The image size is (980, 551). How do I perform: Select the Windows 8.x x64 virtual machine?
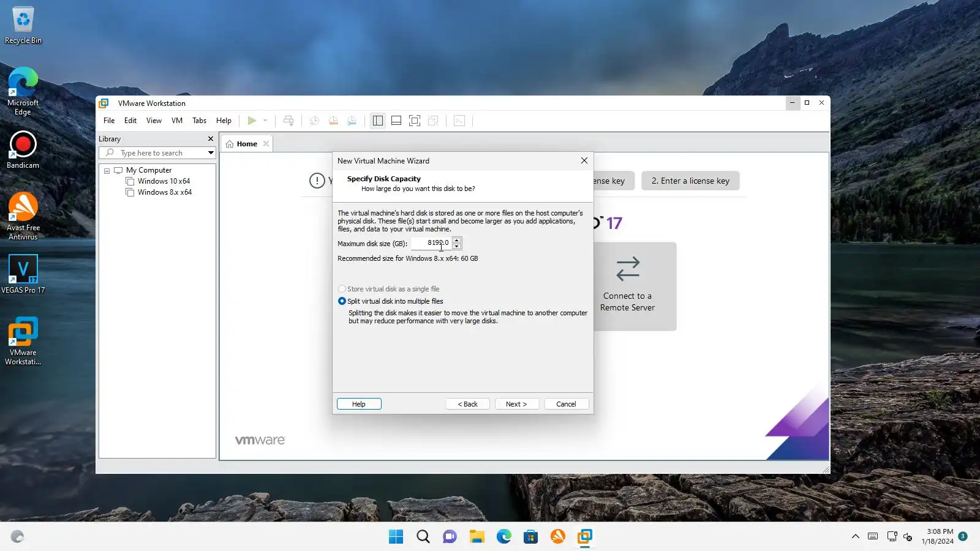coord(164,192)
